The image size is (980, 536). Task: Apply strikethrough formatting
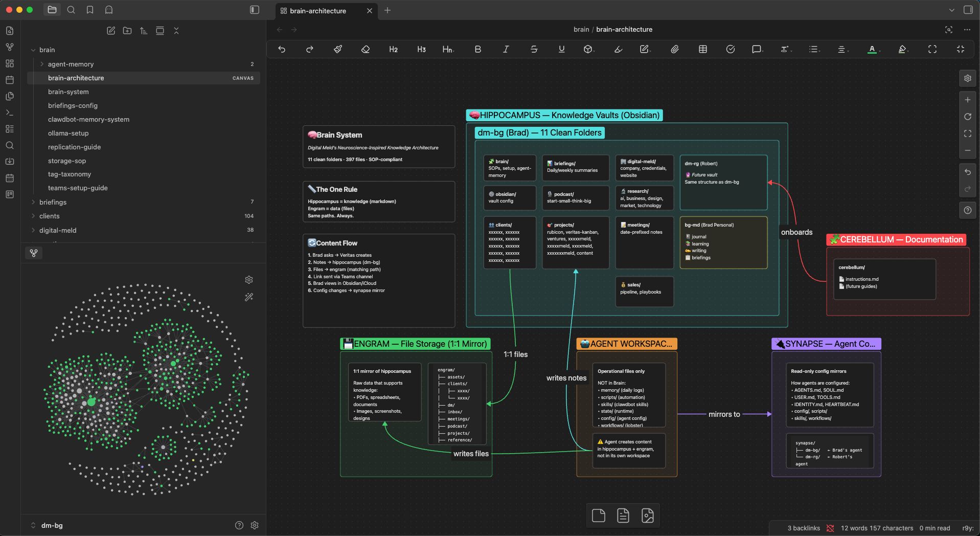(534, 49)
